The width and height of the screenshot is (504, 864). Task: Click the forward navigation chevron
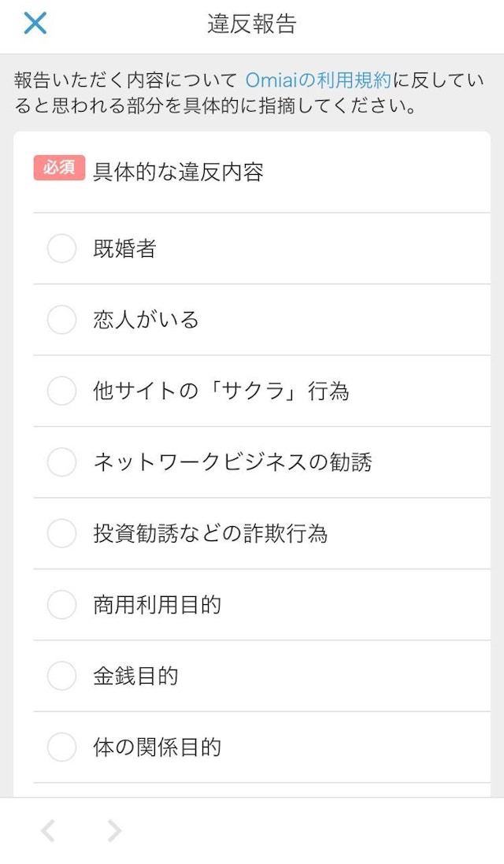pyautogui.click(x=113, y=830)
